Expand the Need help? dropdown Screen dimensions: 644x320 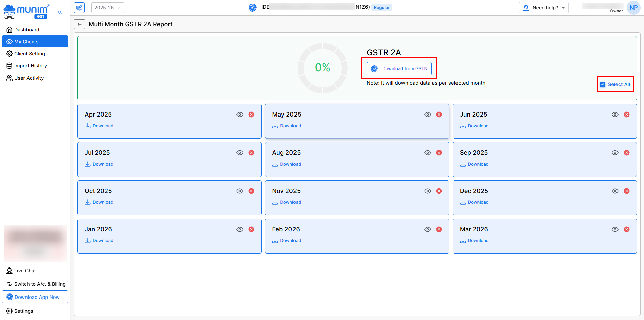pyautogui.click(x=544, y=8)
